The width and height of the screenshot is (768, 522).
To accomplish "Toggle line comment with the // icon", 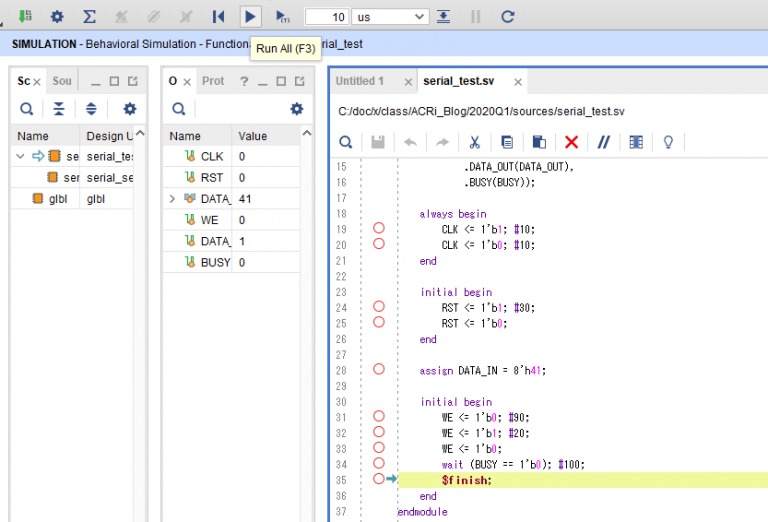I will click(603, 142).
